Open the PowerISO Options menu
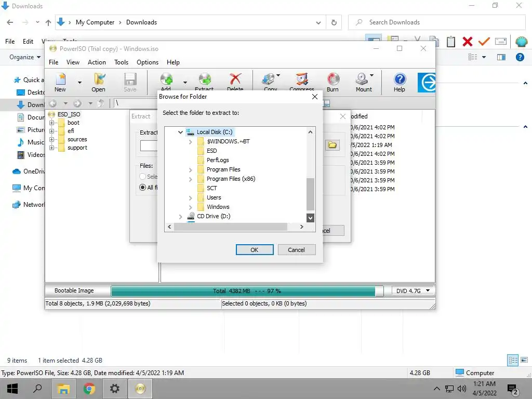This screenshot has width=532, height=399. (148, 62)
